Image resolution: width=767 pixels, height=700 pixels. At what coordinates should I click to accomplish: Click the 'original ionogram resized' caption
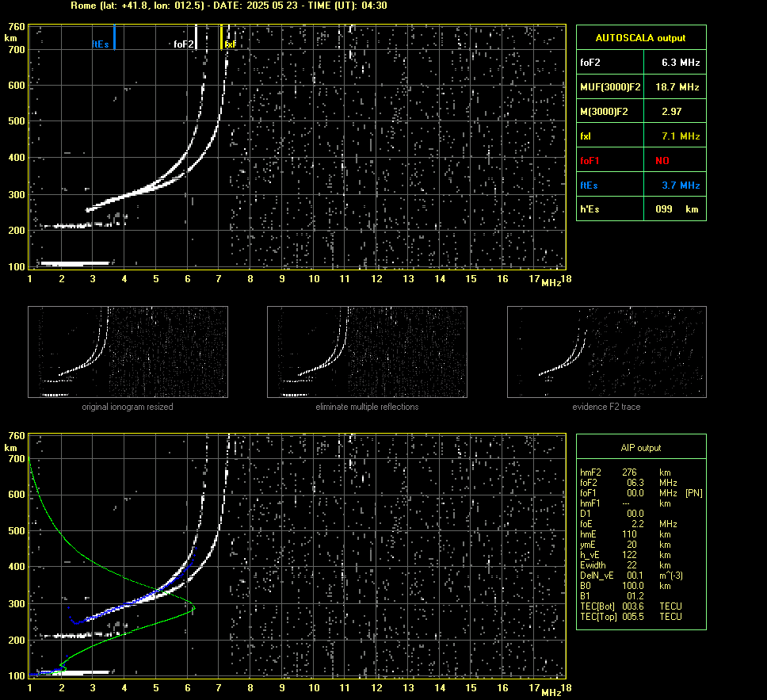click(x=128, y=407)
